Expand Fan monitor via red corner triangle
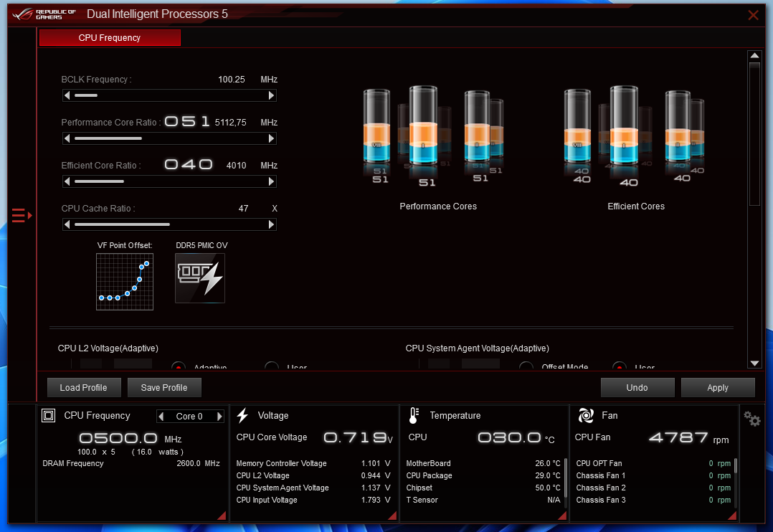Image resolution: width=773 pixels, height=532 pixels. (x=732, y=516)
